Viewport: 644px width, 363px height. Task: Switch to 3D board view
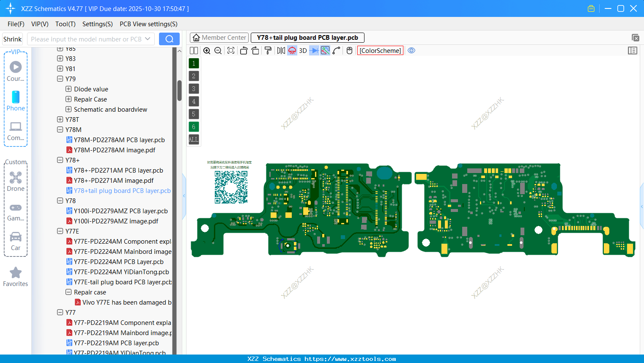[x=302, y=50]
